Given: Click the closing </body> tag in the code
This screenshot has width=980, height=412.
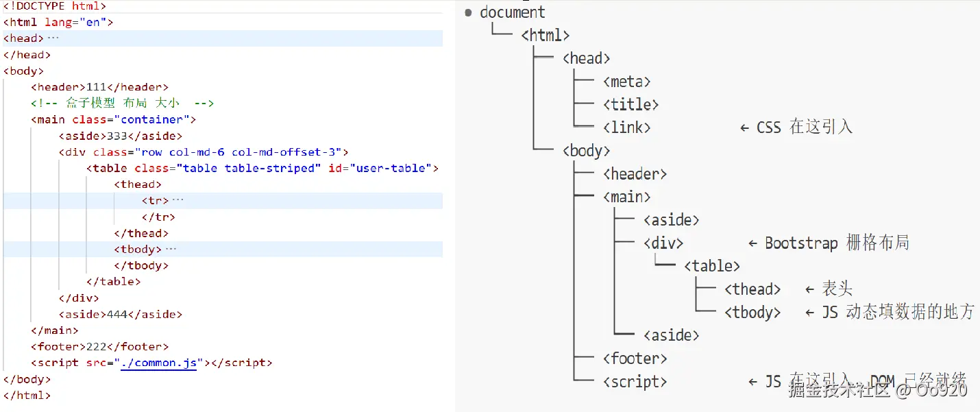Looking at the screenshot, I should [x=27, y=379].
